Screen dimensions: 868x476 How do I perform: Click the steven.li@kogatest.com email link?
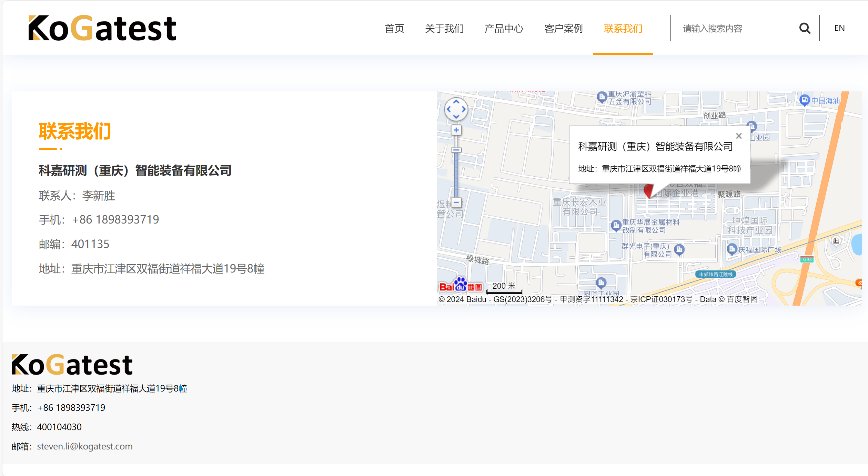pyautogui.click(x=85, y=446)
